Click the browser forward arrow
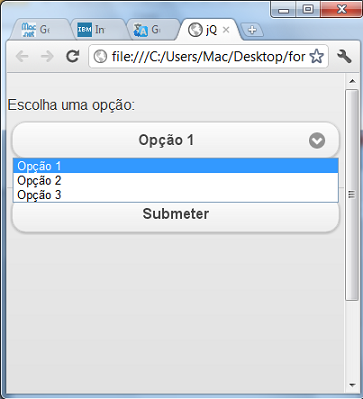 coord(47,56)
